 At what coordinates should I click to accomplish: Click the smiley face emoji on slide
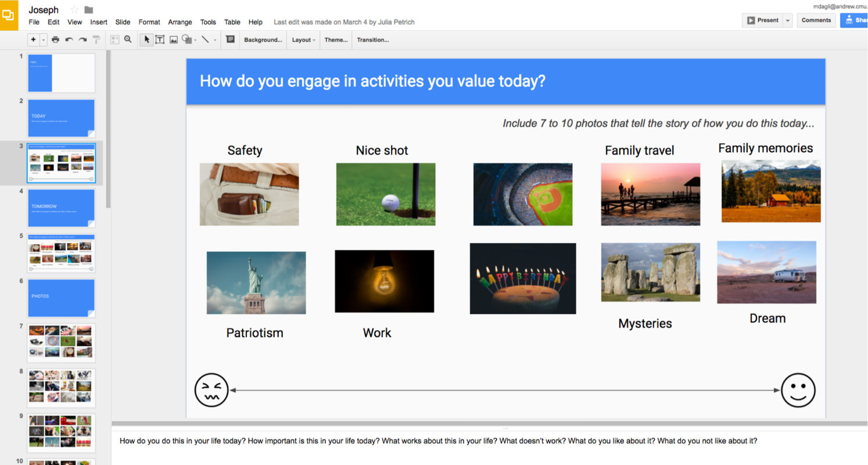[798, 390]
